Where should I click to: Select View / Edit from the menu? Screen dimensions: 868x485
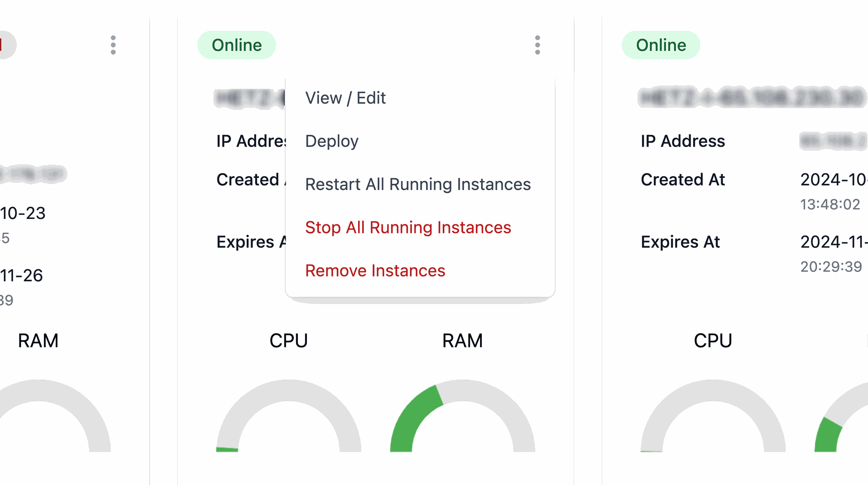click(345, 98)
